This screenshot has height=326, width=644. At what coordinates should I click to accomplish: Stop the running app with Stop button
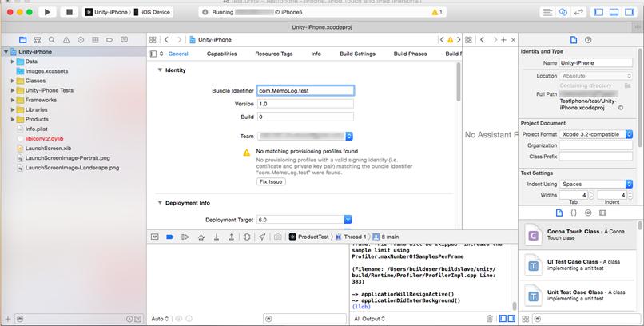point(70,12)
